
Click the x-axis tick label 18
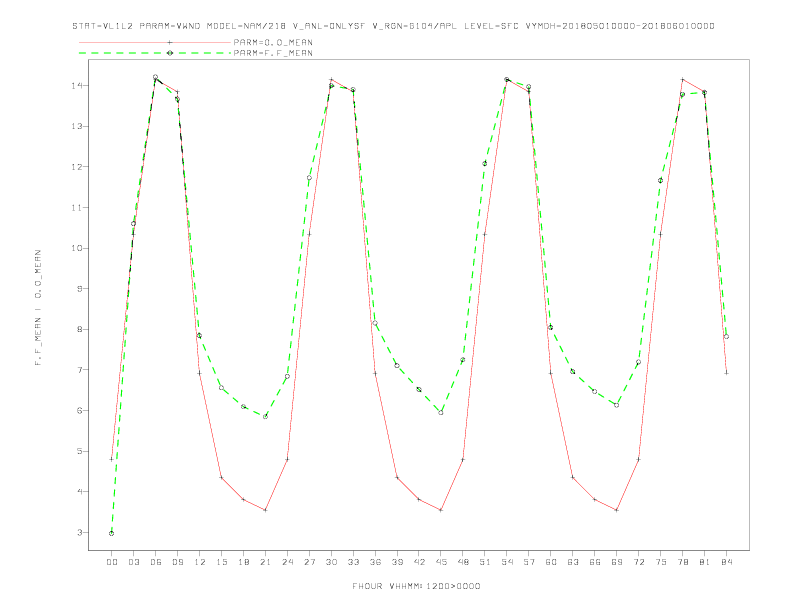pyautogui.click(x=243, y=562)
